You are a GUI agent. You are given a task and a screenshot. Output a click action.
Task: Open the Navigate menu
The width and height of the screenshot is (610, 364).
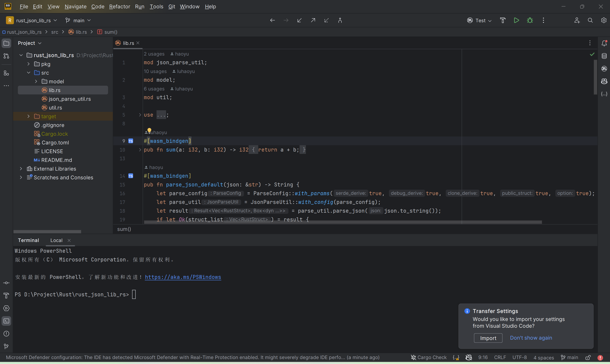[x=76, y=7]
